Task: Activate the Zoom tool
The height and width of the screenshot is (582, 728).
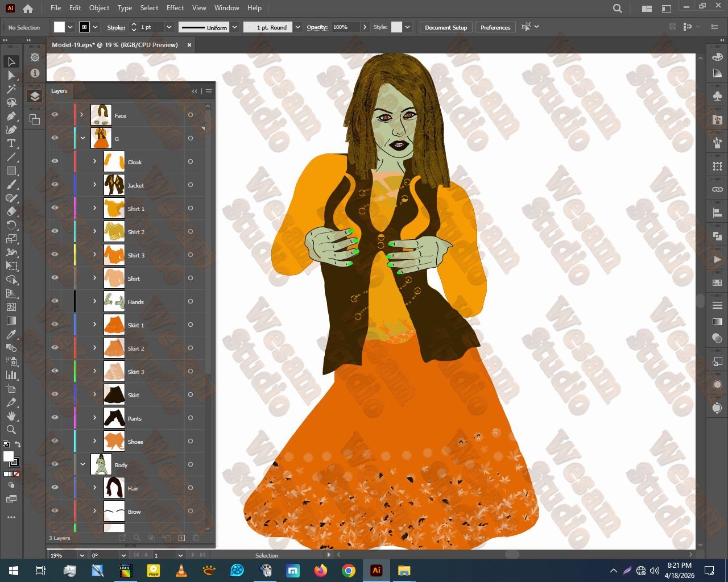Action: (x=11, y=430)
